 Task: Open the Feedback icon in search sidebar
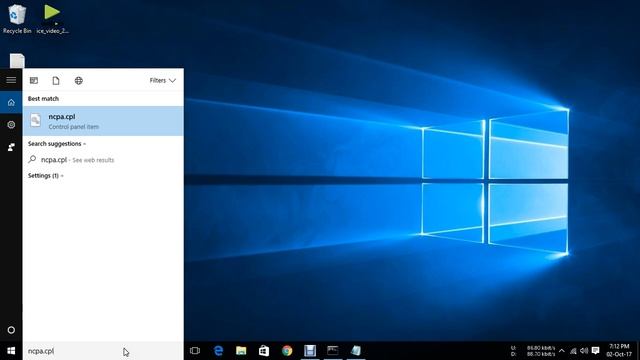pos(11,147)
